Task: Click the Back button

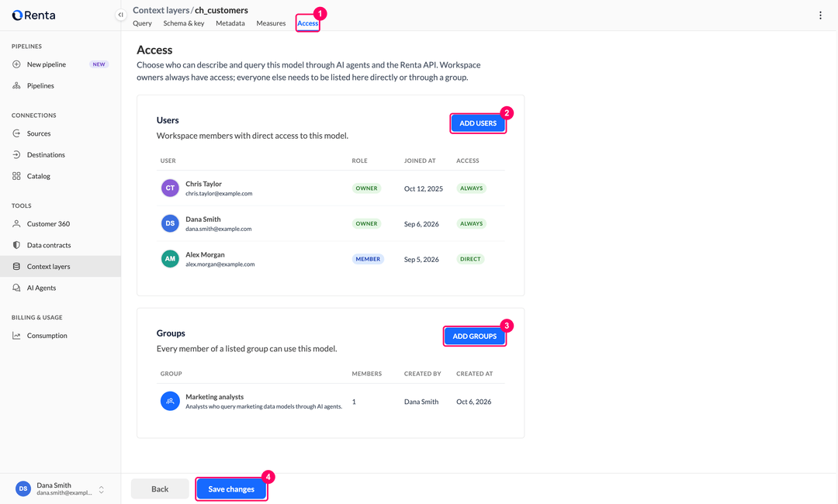Action: 160,489
